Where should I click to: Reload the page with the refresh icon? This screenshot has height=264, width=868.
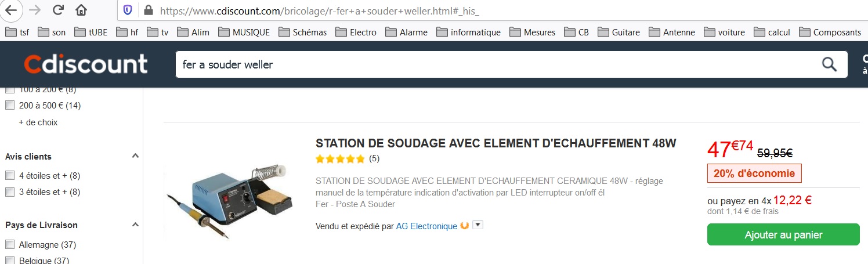(x=57, y=10)
